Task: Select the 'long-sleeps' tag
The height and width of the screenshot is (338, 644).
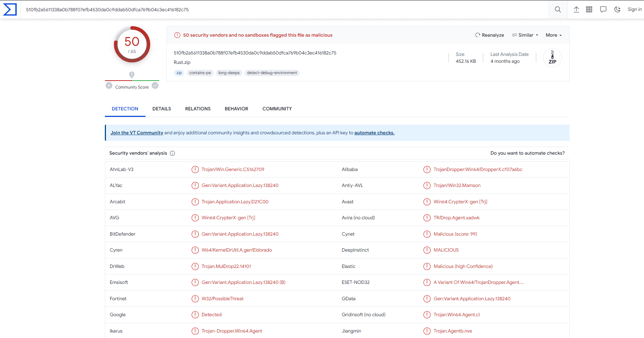Action: click(229, 73)
